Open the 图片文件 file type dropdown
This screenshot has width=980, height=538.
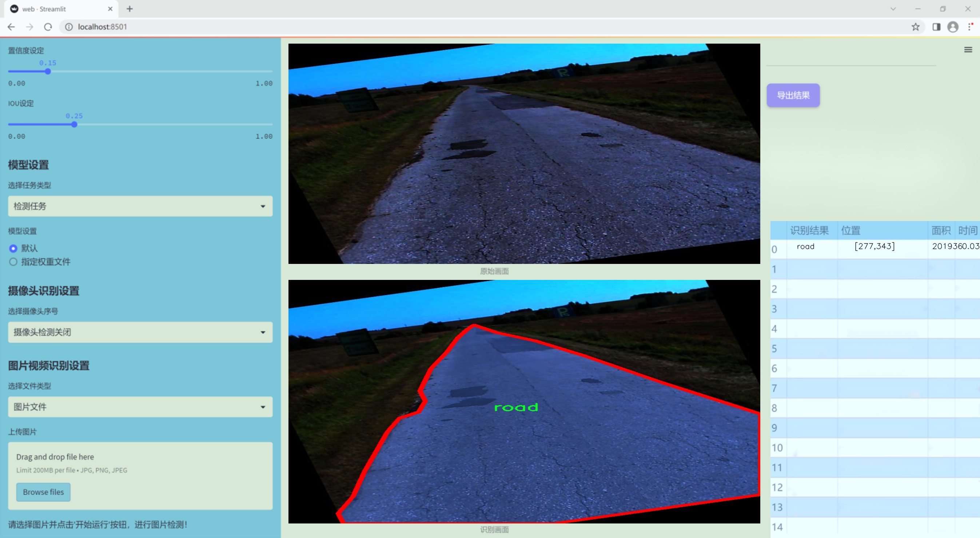(140, 407)
